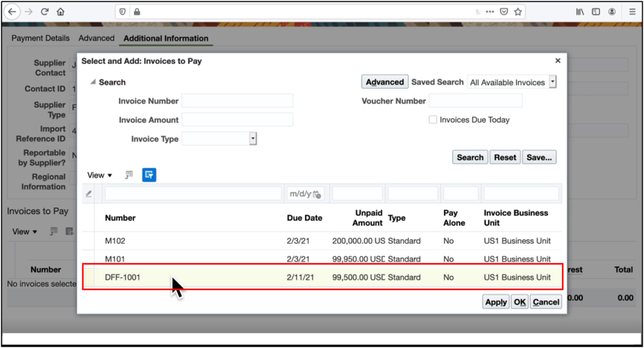Switch to the Payment Details tab

(41, 38)
